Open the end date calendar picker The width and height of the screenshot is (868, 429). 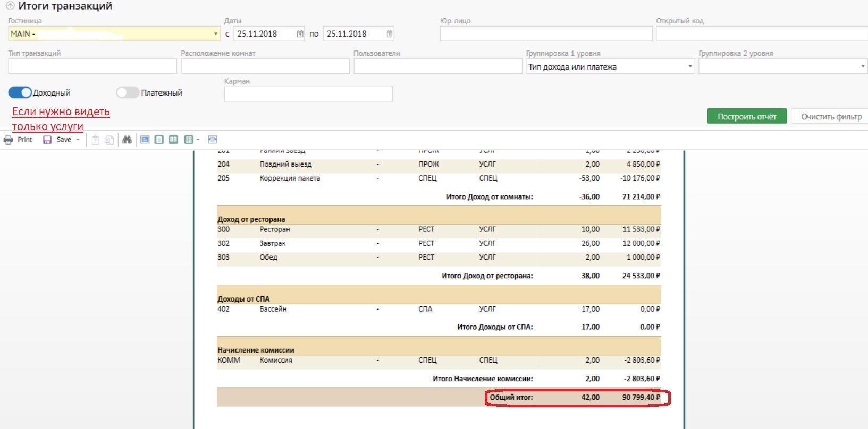click(389, 34)
